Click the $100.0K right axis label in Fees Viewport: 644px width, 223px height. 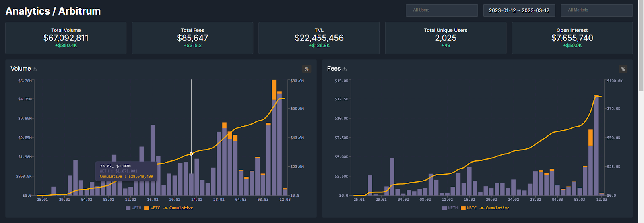click(x=615, y=81)
